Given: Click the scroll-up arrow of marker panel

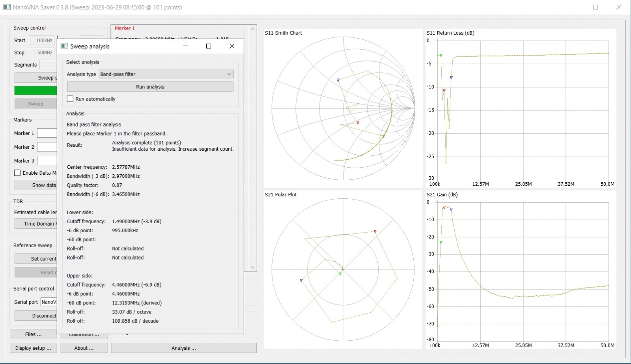Looking at the screenshot, I should [253, 29].
